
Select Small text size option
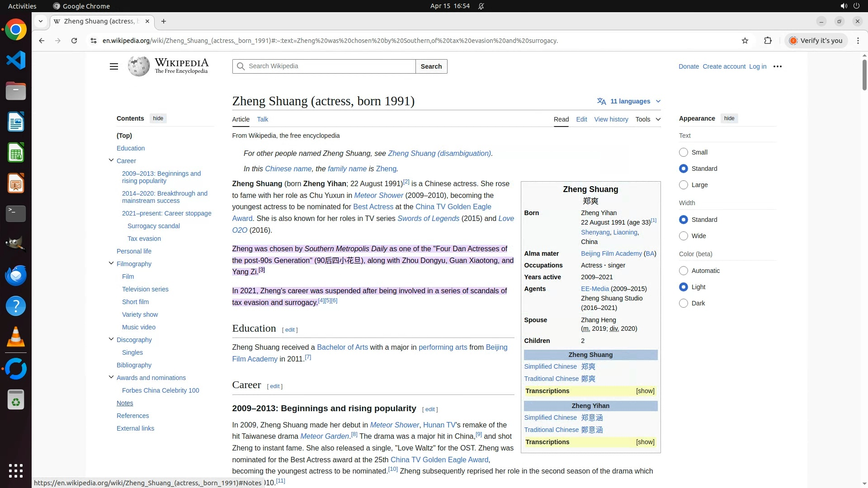684,152
